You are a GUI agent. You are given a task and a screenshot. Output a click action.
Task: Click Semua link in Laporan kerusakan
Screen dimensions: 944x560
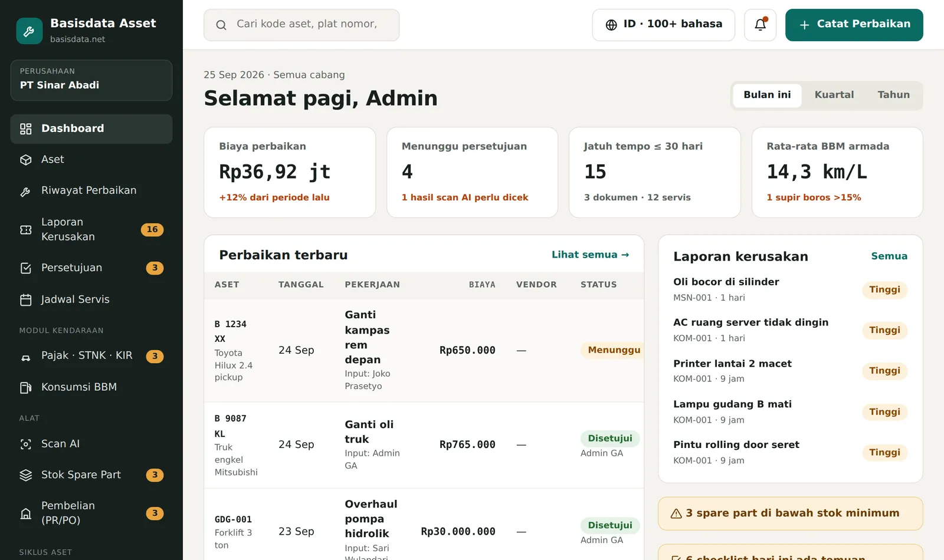pos(889,256)
